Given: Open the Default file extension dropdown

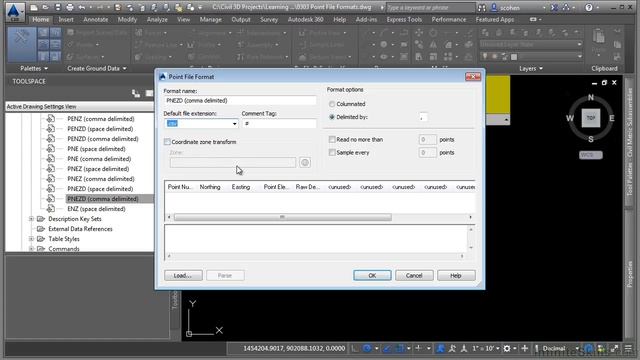Looking at the screenshot, I should click(234, 123).
